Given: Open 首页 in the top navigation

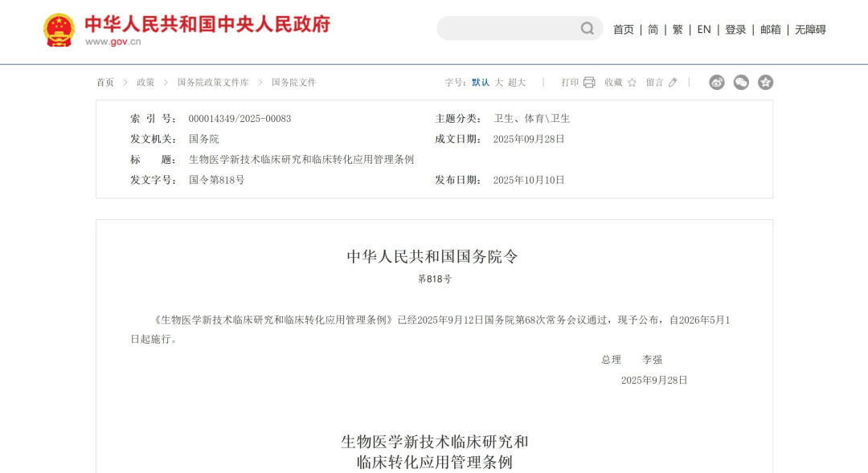Looking at the screenshot, I should click(624, 29).
